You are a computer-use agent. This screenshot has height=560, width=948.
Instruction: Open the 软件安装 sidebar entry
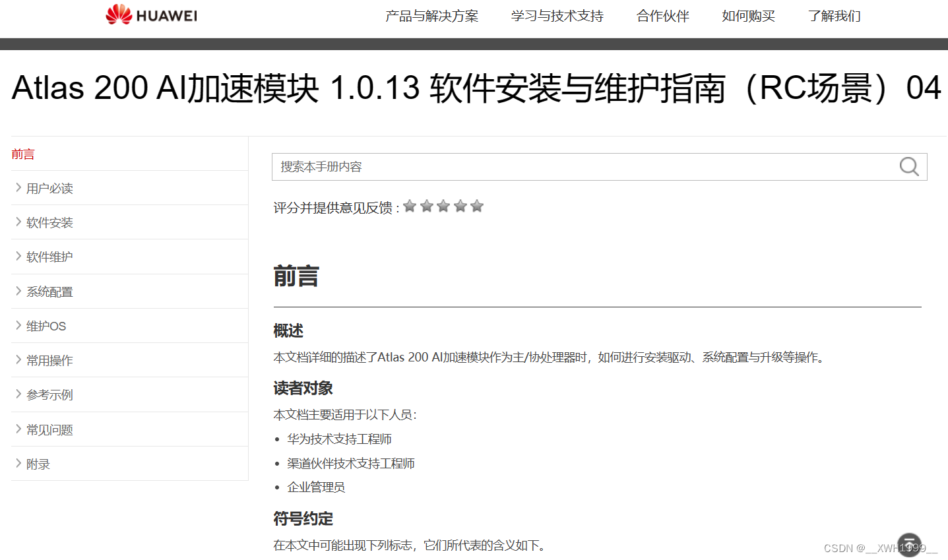[x=49, y=223]
